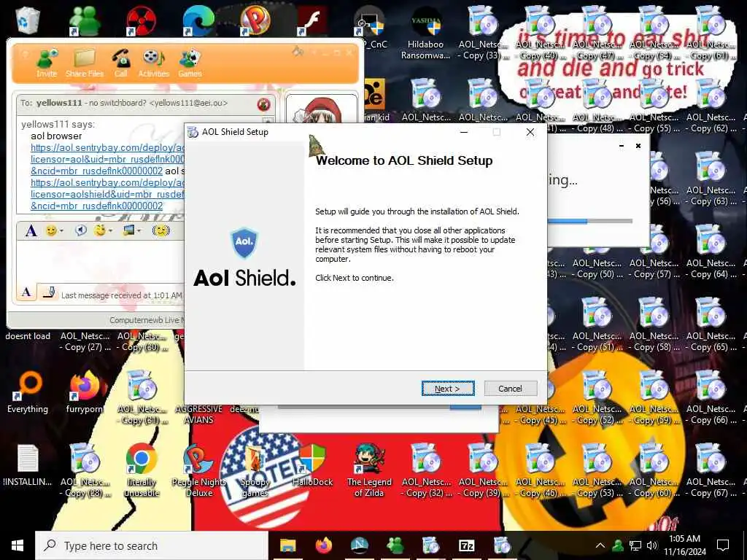Screen dimensions: 747x560
Task: Select the Peggle Nights Deluxe icon
Action: click(x=198, y=470)
